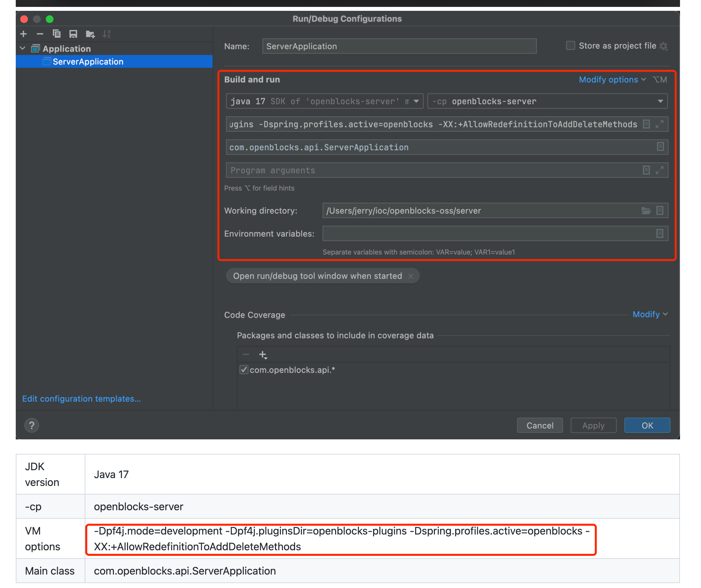This screenshot has height=588, width=701.
Task: Collapse the Application group in the tree
Action: [x=22, y=48]
